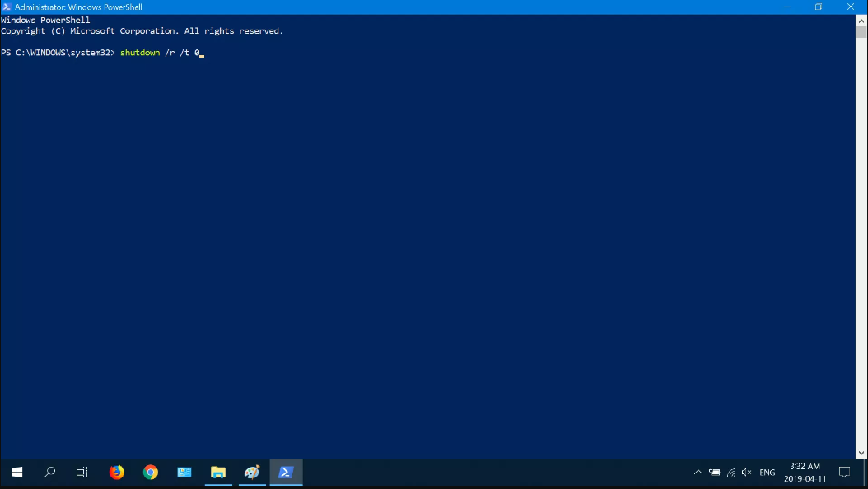Minimize the PowerShell window
868x489 pixels.
coord(787,7)
